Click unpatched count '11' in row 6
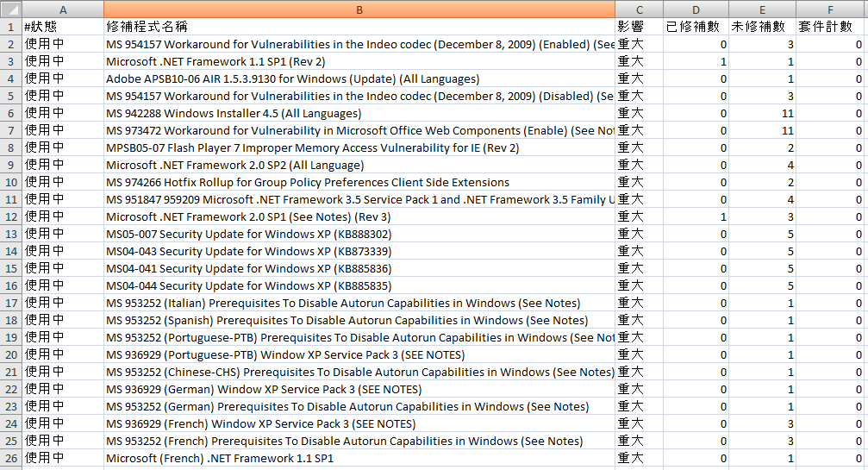Viewport: 868px width, 470px height. pos(762,113)
